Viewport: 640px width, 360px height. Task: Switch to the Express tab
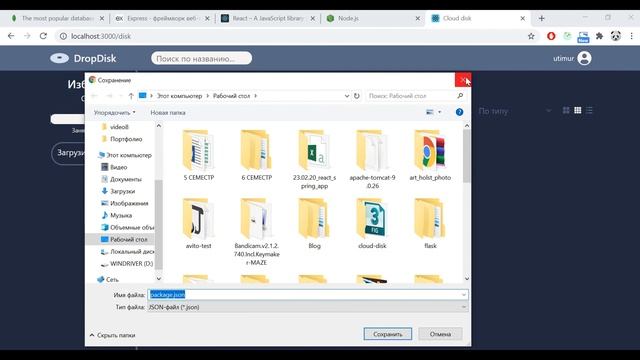162,18
